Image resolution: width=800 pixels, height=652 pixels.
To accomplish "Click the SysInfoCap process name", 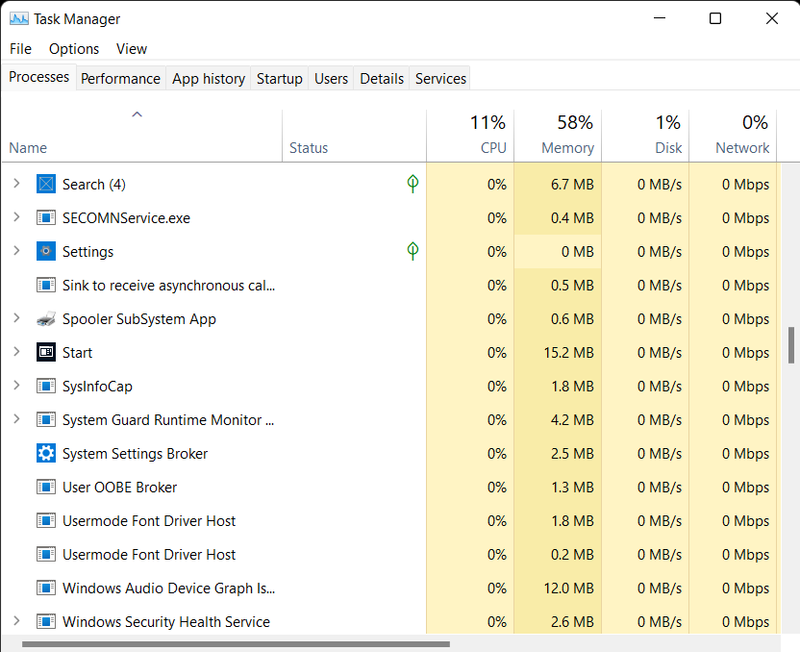I will pos(97,386).
